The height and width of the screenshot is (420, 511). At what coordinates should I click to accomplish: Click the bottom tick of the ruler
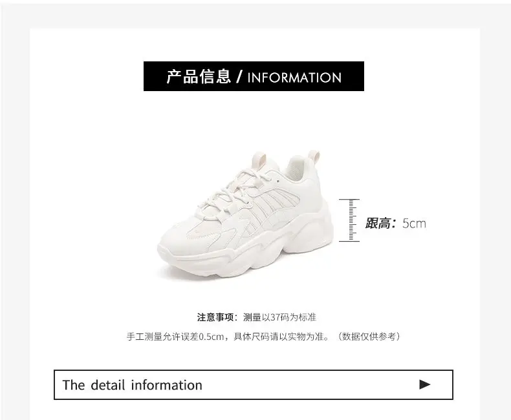pyautogui.click(x=349, y=241)
